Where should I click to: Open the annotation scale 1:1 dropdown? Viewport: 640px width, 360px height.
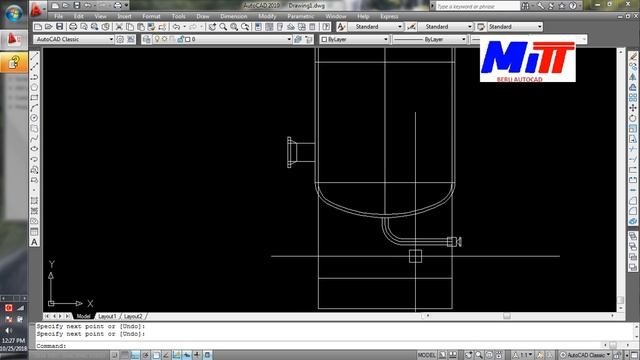pos(522,355)
